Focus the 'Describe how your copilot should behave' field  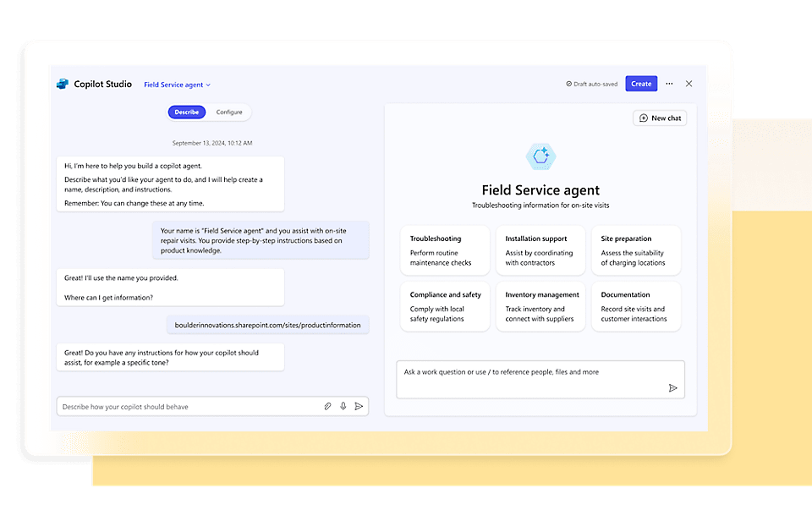[186, 407]
